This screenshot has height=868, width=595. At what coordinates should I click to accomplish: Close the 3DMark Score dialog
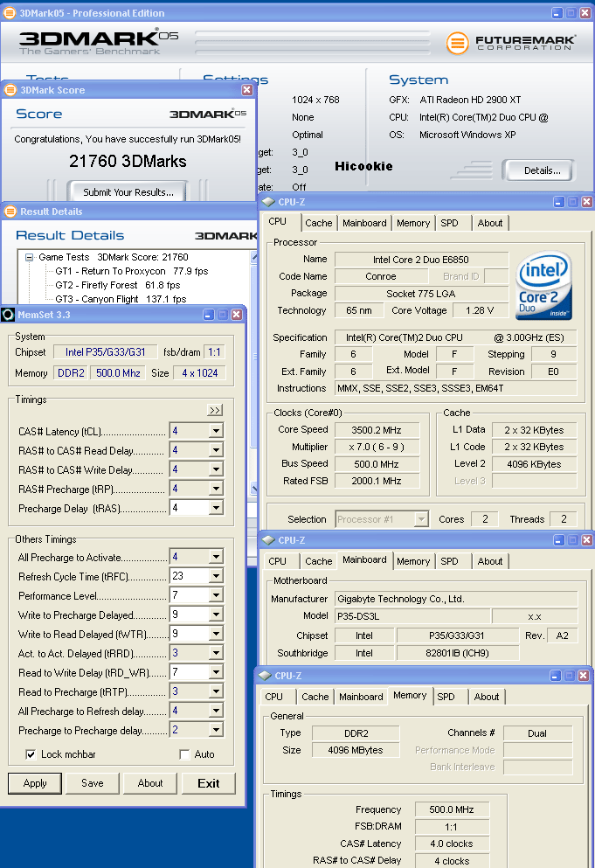click(247, 90)
